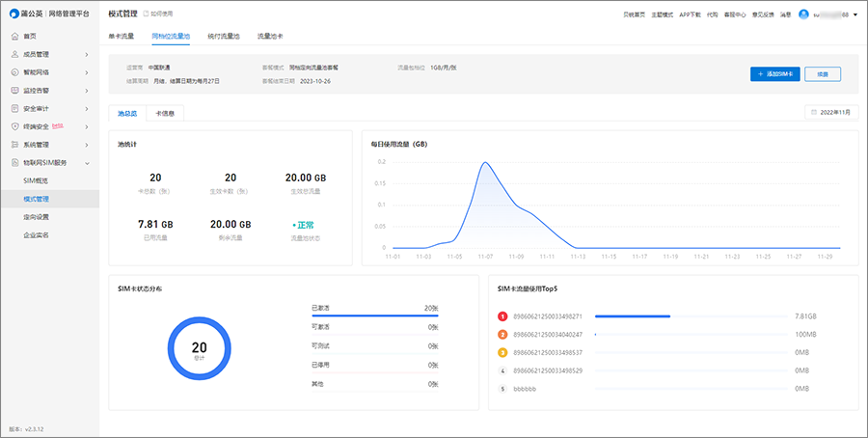The height and width of the screenshot is (438, 868).
Task: Click the calendar icon in date picker
Action: [813, 113]
